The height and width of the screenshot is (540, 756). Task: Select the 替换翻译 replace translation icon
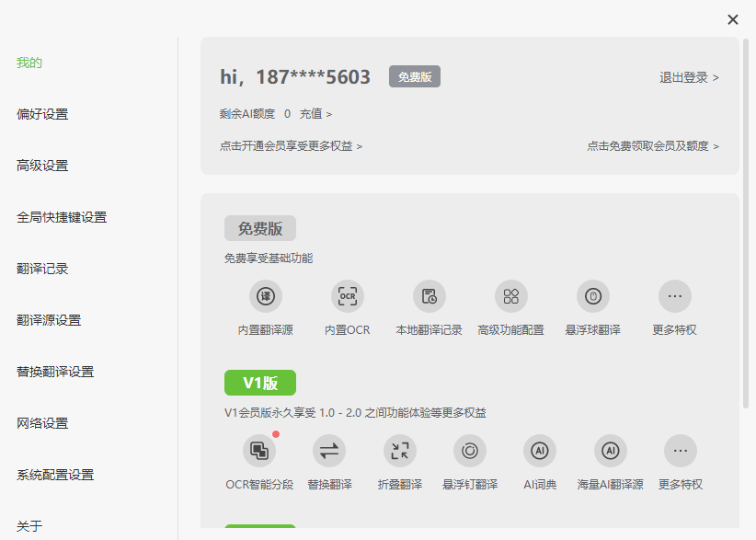[x=329, y=451]
